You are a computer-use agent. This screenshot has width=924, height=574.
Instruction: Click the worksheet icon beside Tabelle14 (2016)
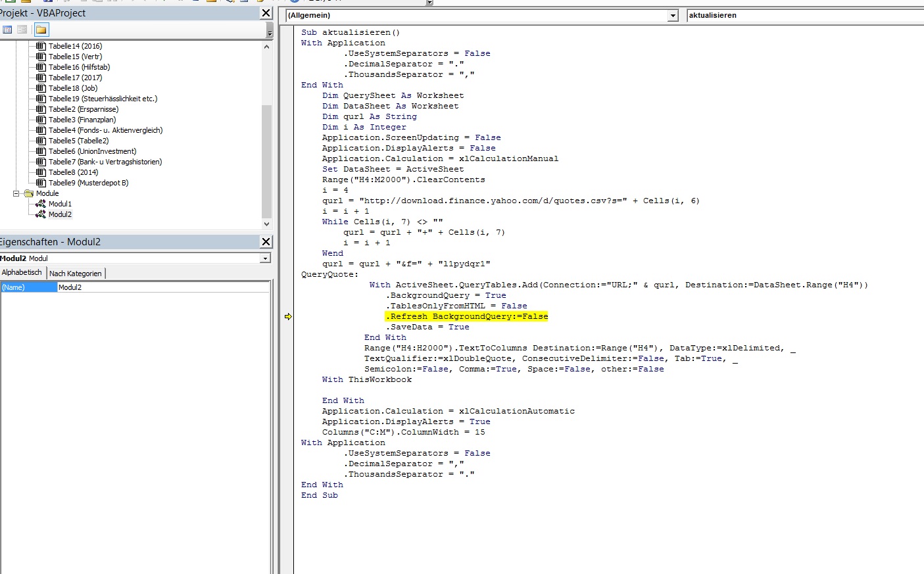pos(41,46)
